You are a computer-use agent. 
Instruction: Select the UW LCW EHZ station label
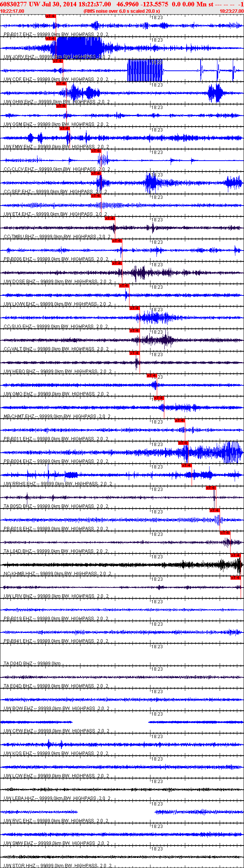coord(18,776)
